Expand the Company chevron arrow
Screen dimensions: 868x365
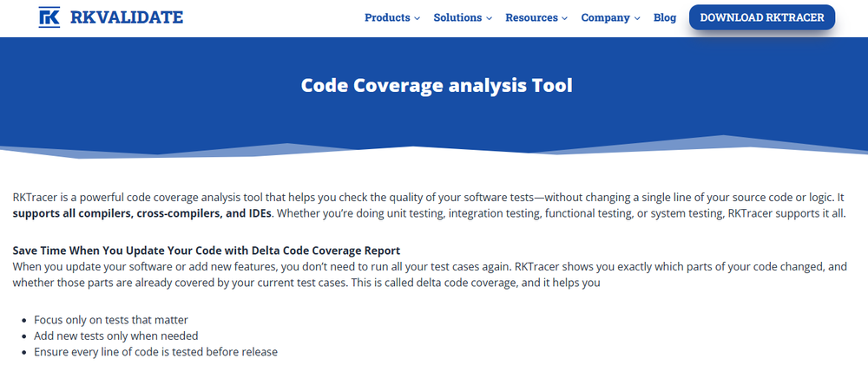638,18
